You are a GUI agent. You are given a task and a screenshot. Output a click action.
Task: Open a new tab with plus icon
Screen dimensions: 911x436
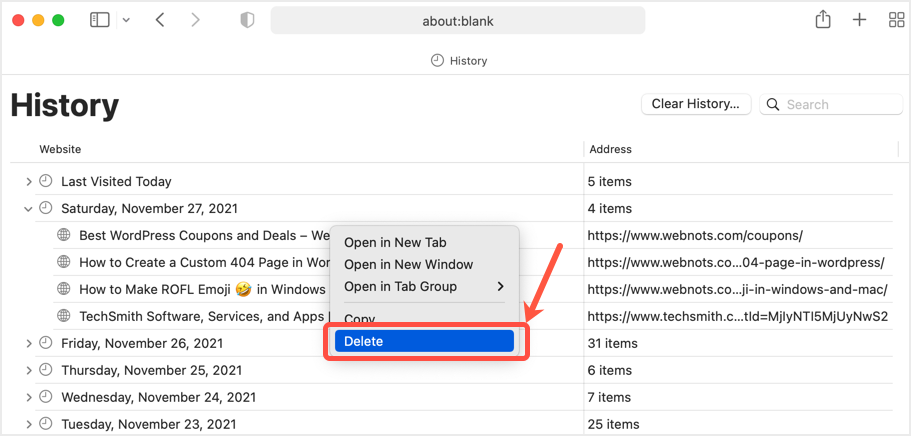(859, 20)
